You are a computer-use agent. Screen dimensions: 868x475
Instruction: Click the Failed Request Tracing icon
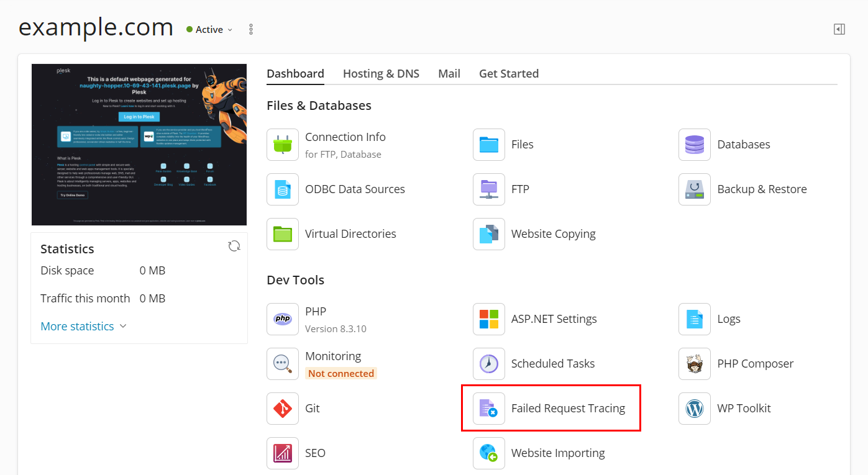489,409
